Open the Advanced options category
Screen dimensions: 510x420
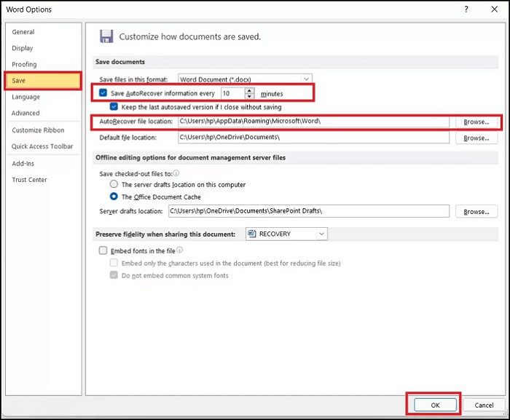pyautogui.click(x=25, y=113)
